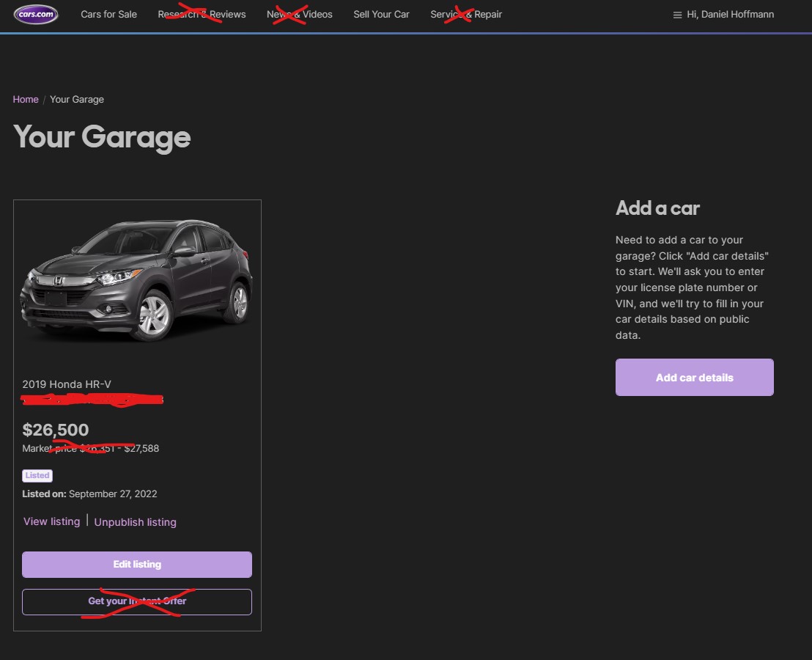Open Cars for Sale menu
Viewport: 812px width, 660px height.
pos(108,15)
